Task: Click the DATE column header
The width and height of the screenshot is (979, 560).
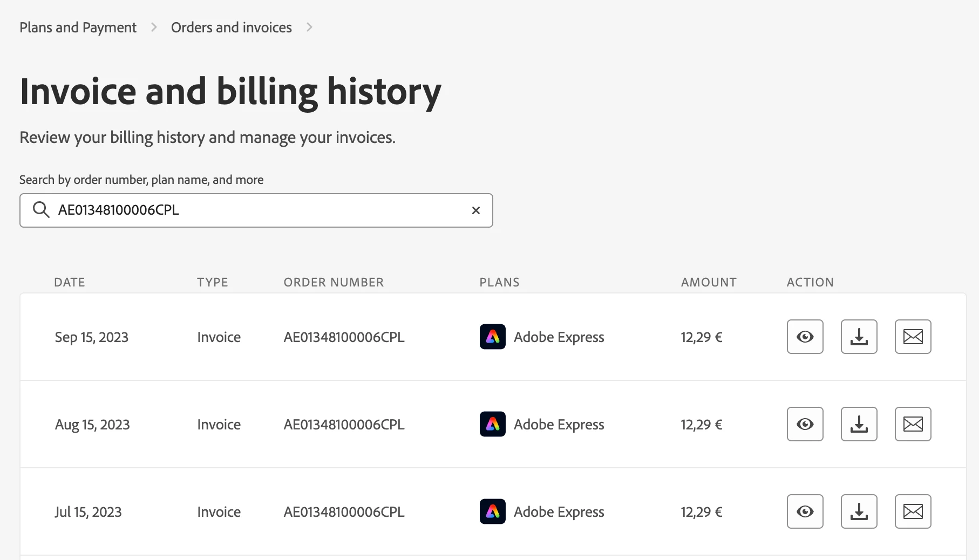Action: 70,282
